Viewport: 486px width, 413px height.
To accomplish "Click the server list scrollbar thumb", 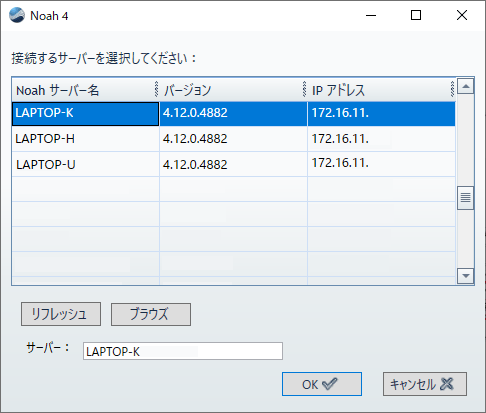I will click(465, 198).
